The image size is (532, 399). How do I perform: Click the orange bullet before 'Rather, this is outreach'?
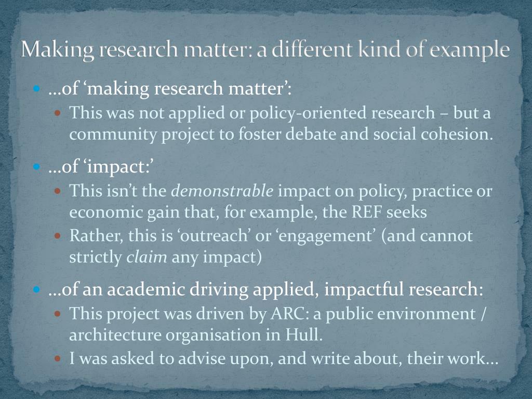(x=58, y=235)
